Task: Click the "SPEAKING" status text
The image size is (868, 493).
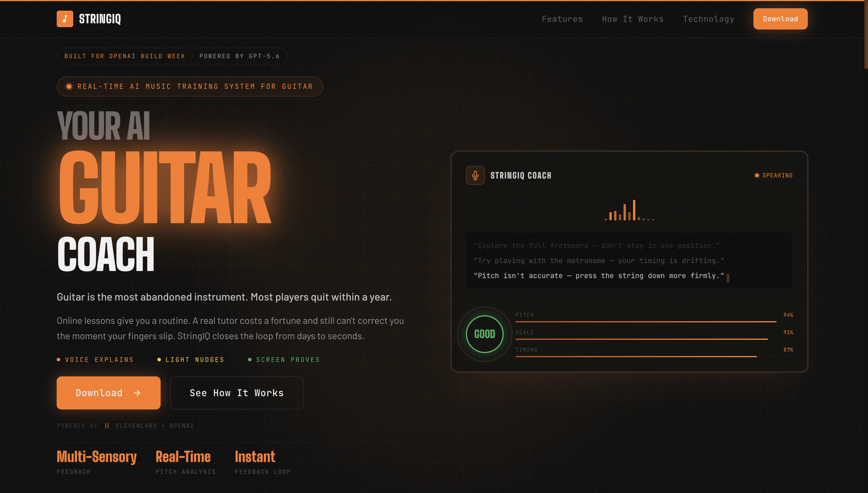Action: pyautogui.click(x=777, y=175)
